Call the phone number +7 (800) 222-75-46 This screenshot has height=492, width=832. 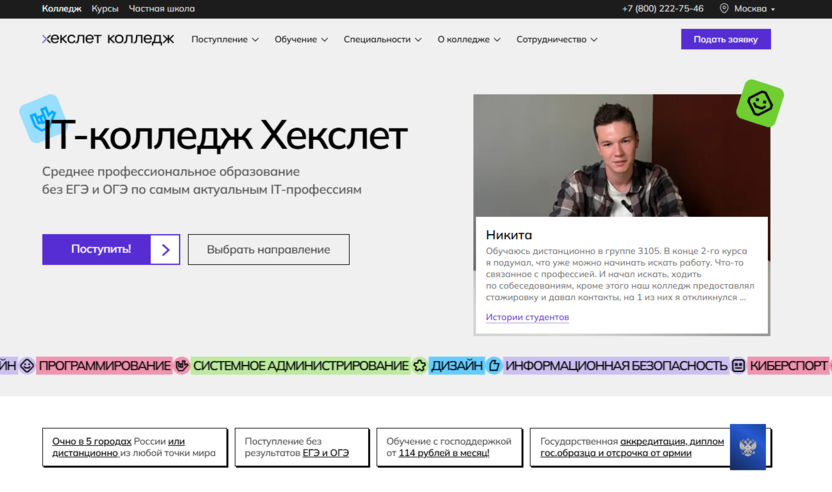(x=663, y=8)
